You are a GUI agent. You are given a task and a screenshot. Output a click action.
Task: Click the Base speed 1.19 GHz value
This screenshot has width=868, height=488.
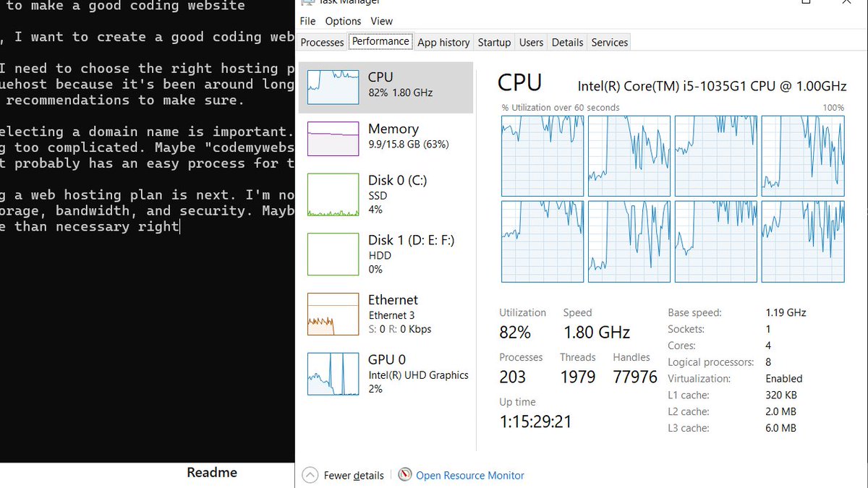click(786, 313)
